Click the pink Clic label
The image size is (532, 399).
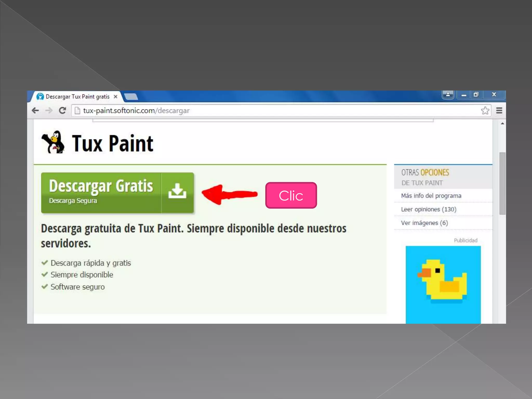(x=291, y=195)
